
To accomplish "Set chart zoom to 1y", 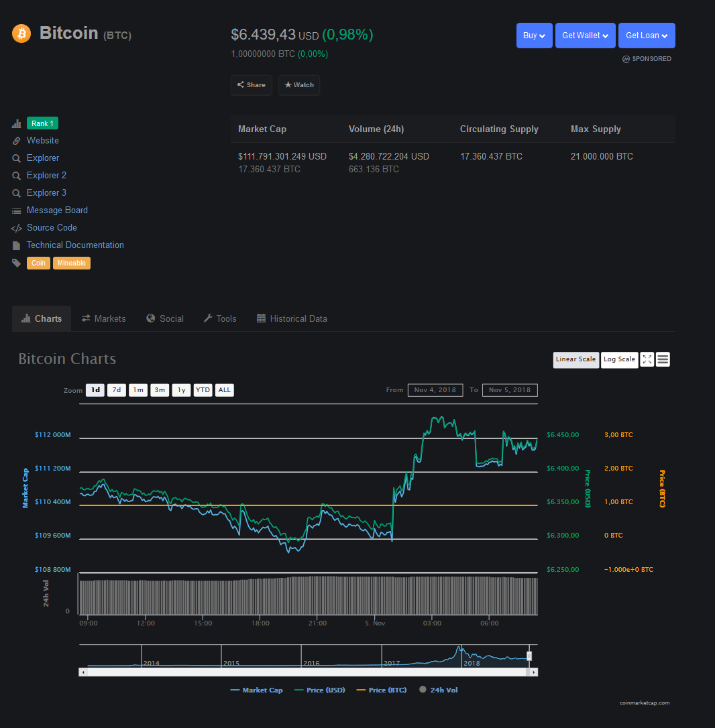I will [181, 390].
